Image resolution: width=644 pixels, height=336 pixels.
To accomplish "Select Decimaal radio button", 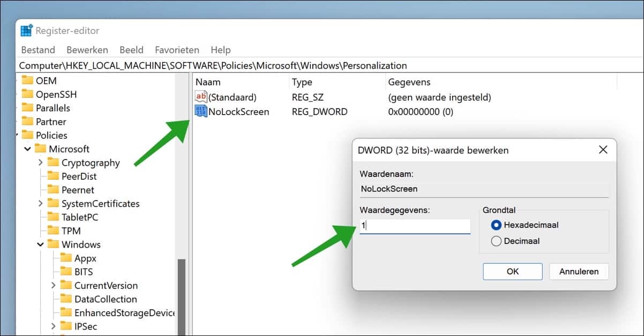I will click(496, 241).
